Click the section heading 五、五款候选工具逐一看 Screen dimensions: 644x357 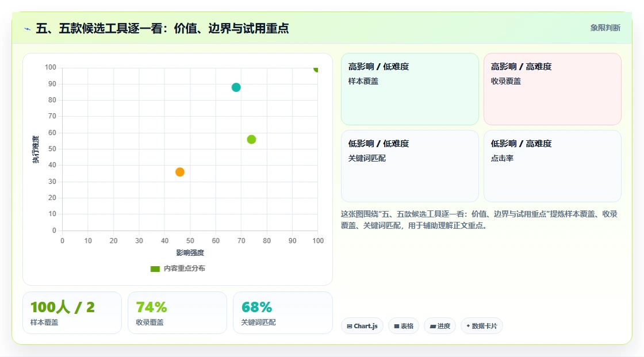(162, 28)
